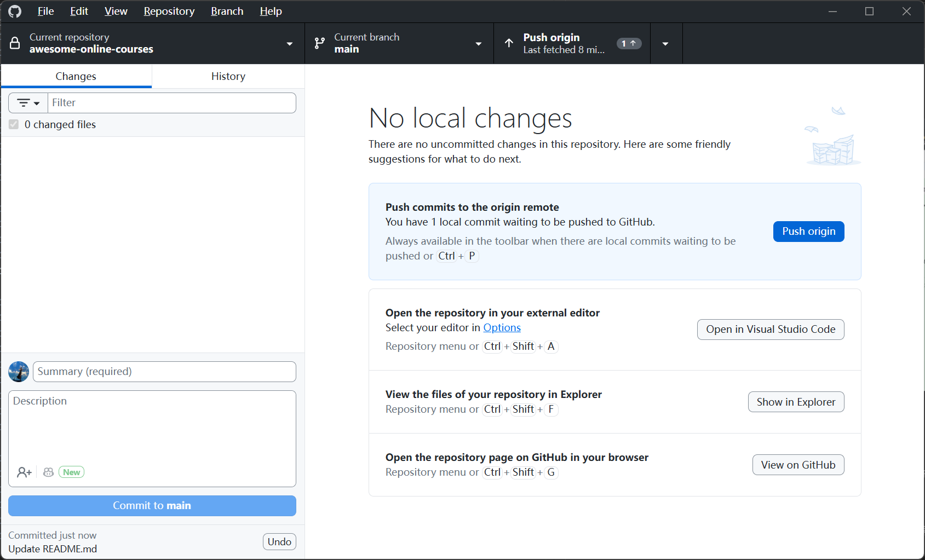Image resolution: width=925 pixels, height=560 pixels.
Task: Click the user avatar beside Summary
Action: (x=19, y=372)
